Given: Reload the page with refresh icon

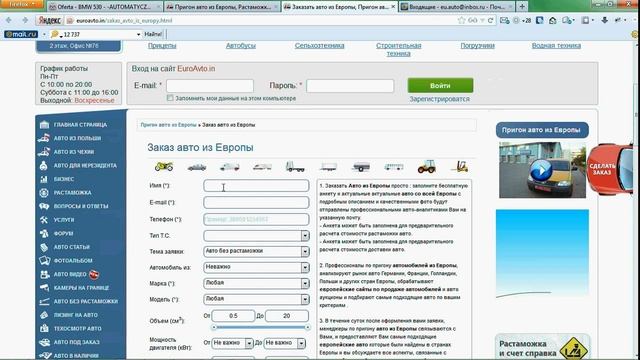Looking at the screenshot, I should pos(491,20).
